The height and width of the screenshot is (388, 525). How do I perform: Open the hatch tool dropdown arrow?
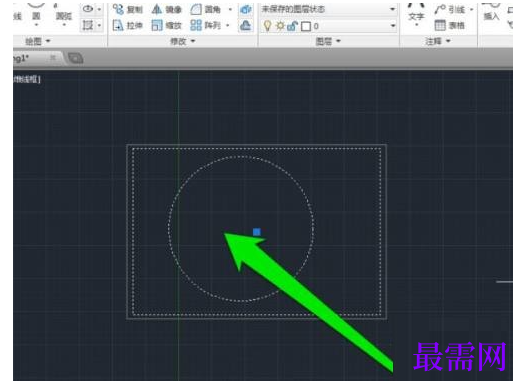click(x=99, y=25)
